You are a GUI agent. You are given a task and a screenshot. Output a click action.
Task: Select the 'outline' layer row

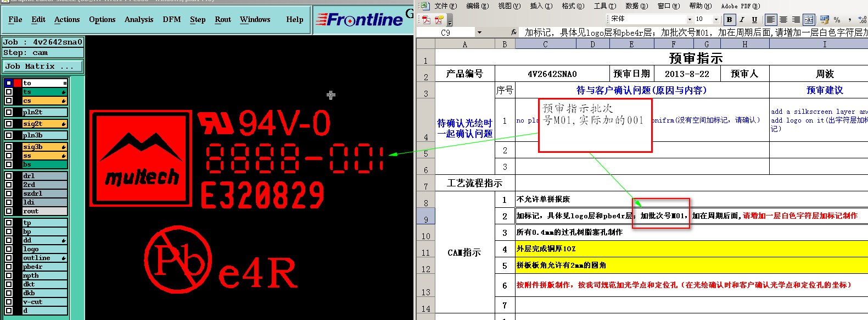pyautogui.click(x=44, y=258)
